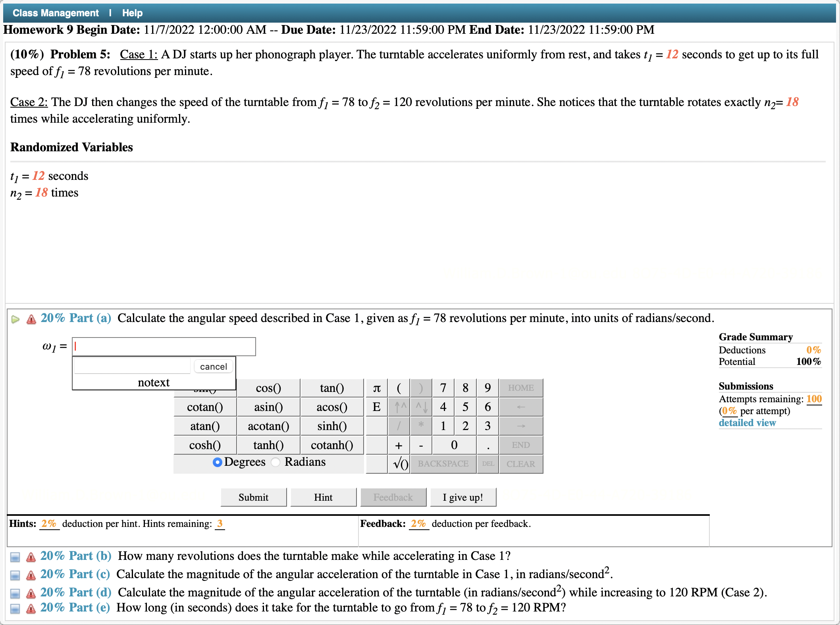Click the DEL key on the keypad
Screen dimensions: 840x625
(487, 464)
